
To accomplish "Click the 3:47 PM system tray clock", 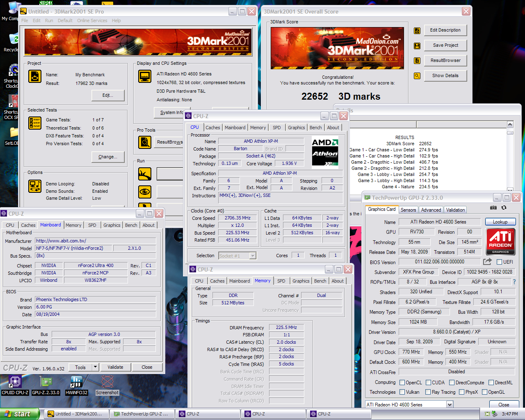I will (510, 414).
